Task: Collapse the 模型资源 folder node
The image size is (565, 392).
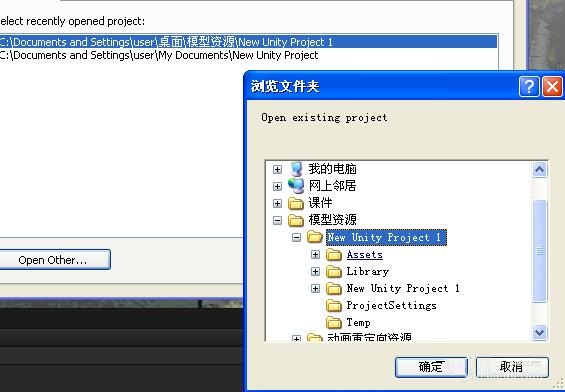Action: 277,220
